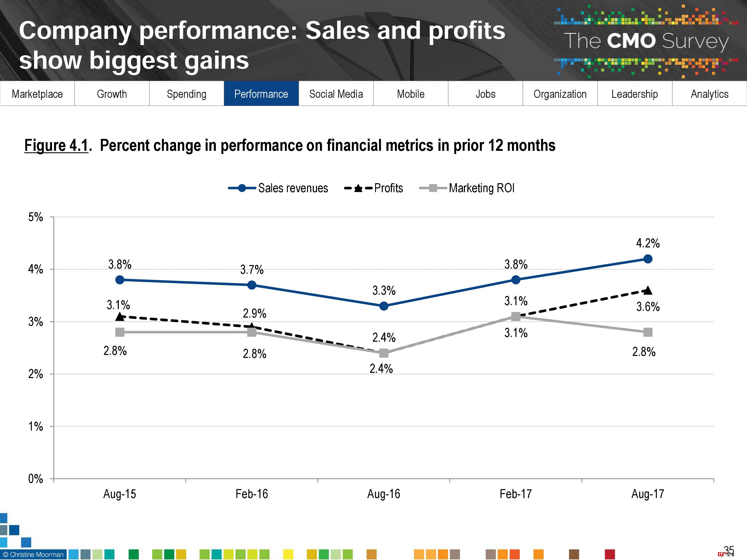Open the Mobile tab
This screenshot has height=560, width=747.
[411, 94]
